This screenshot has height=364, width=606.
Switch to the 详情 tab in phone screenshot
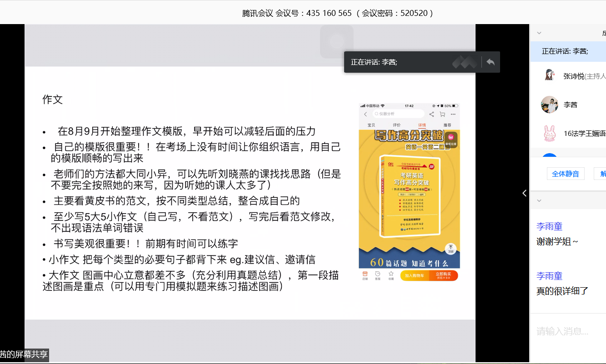point(422,125)
